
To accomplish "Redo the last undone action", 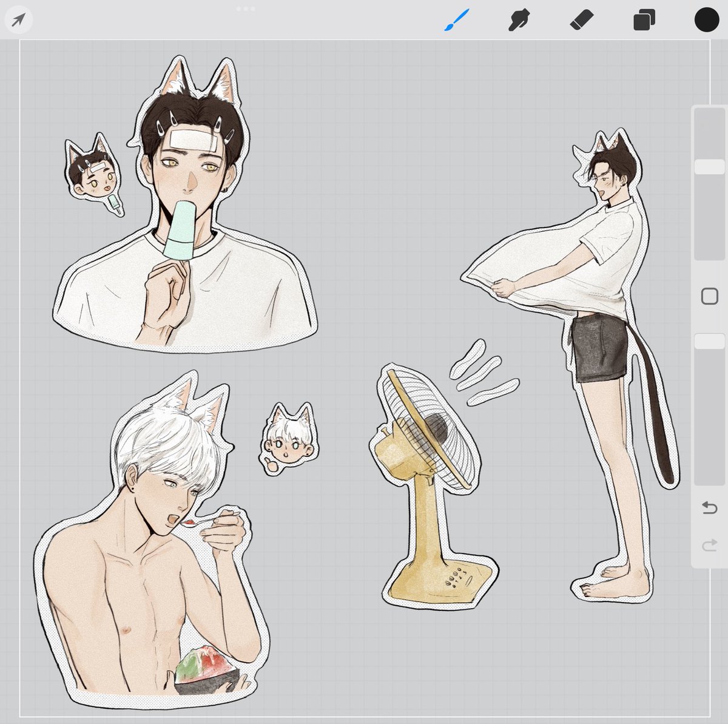I will pos(709,546).
